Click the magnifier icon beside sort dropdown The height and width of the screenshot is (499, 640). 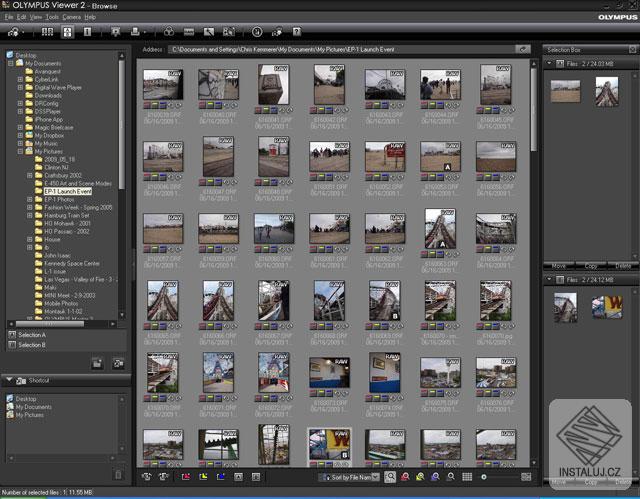click(x=389, y=477)
